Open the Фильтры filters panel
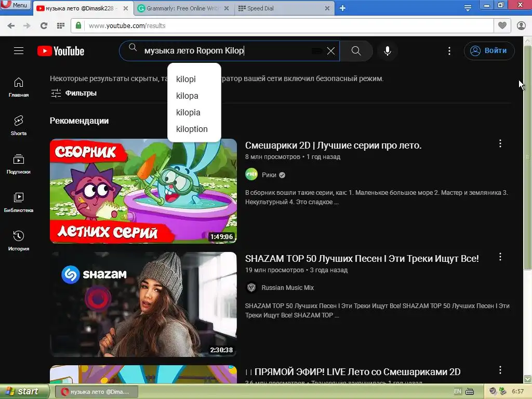Image resolution: width=532 pixels, height=399 pixels. click(x=74, y=93)
